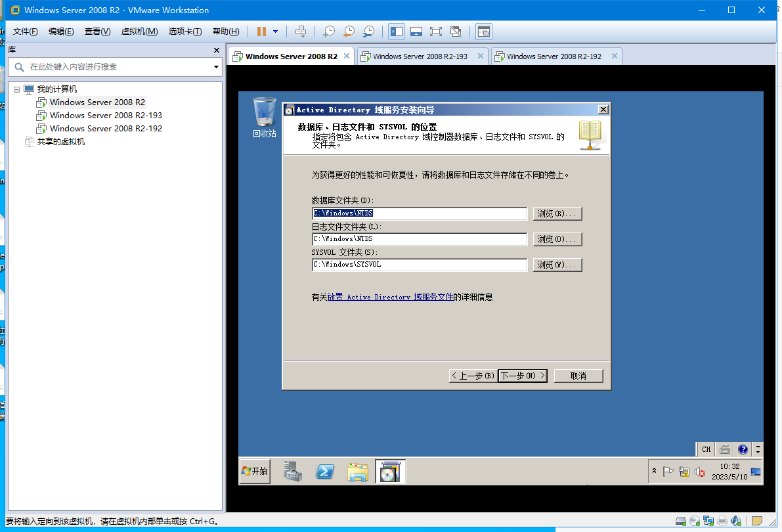782x532 pixels.
Task: Enter full screen mode icon
Action: click(x=435, y=32)
